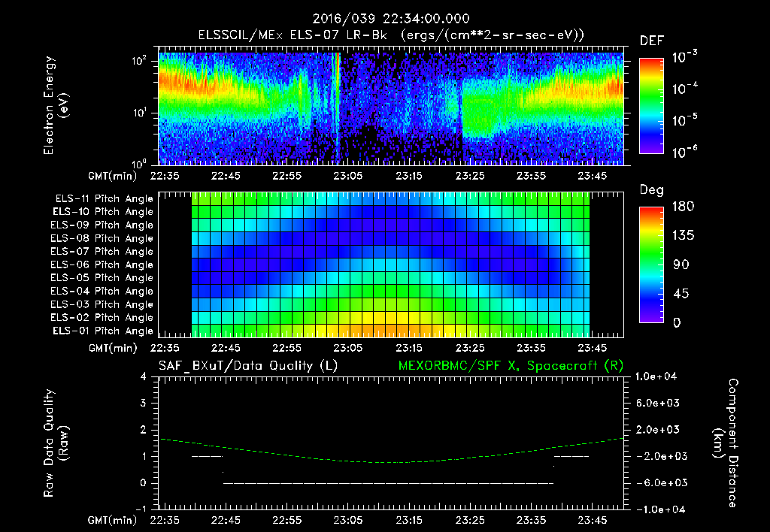The height and width of the screenshot is (532, 770).
Task: Click the 90 label on Deg scale
Action: pos(681,264)
